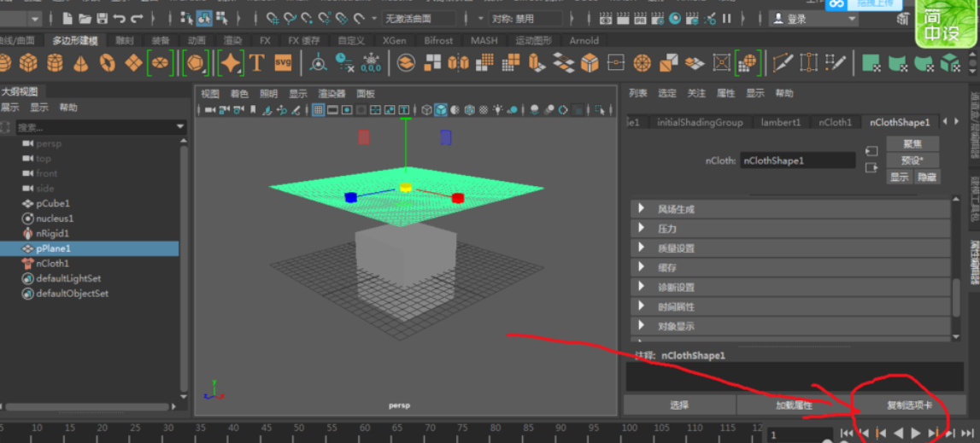
Task: Create a polygon plane from the shelf
Action: coord(134,62)
